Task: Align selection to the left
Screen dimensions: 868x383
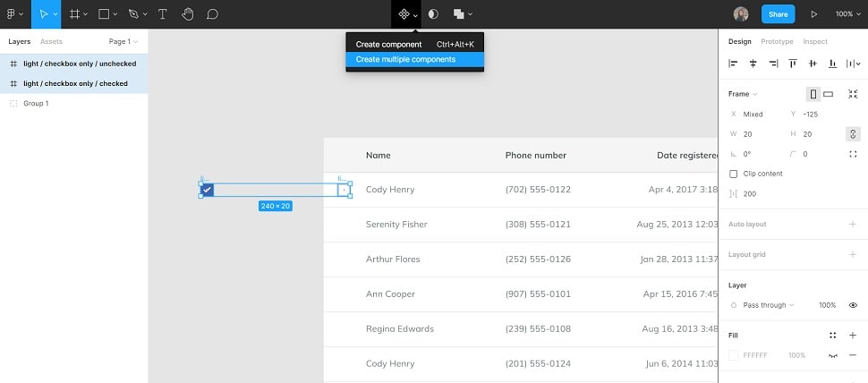Action: pos(733,64)
